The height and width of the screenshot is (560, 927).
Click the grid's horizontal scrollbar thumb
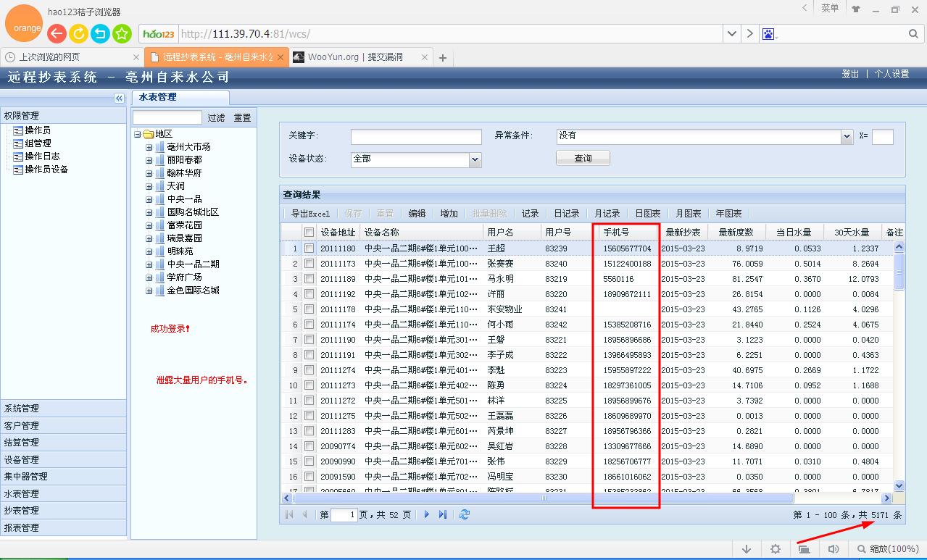544,498
